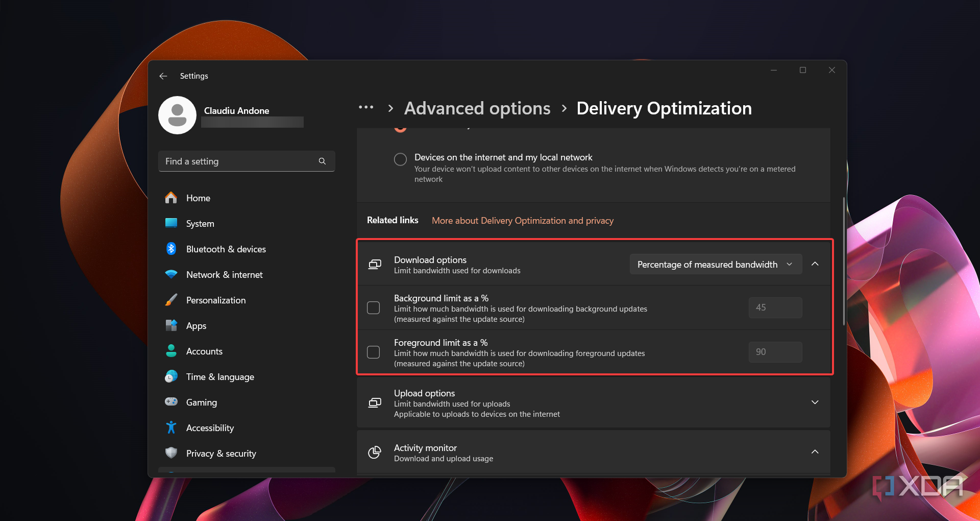Click the Bluetooth icon in sidebar
Viewport: 980px width, 521px height.
pos(171,249)
